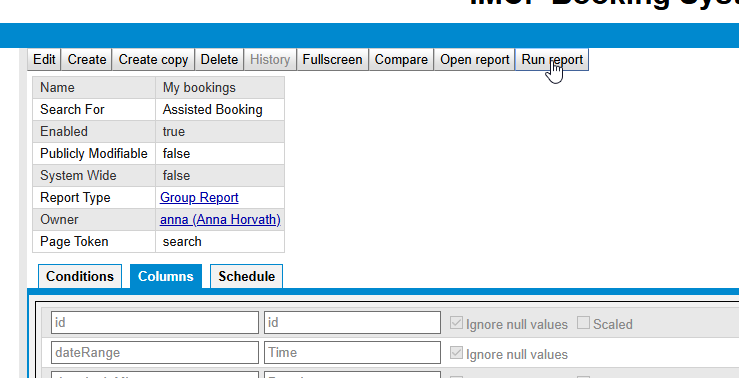Select Create copy in toolbar
This screenshot has height=378, width=739.
coord(153,59)
